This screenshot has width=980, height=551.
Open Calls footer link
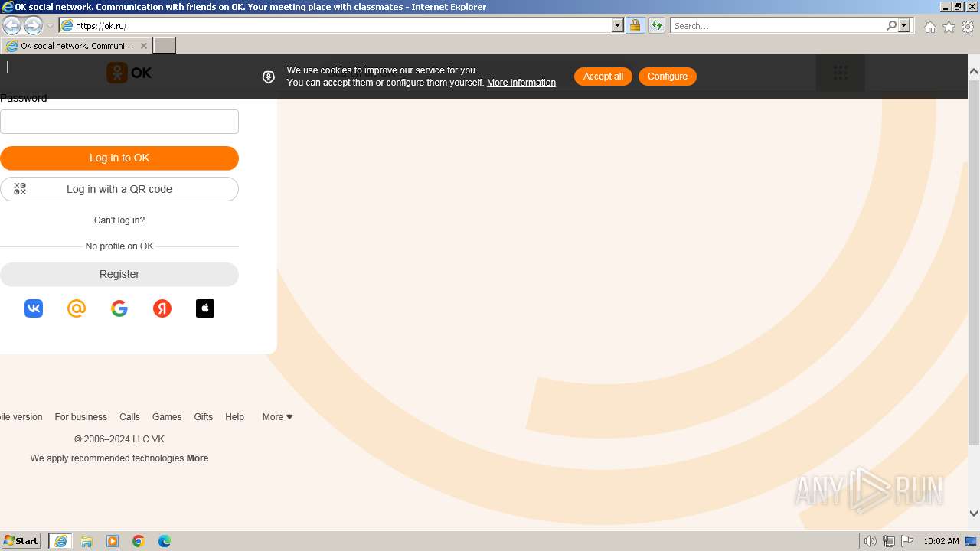pos(129,417)
